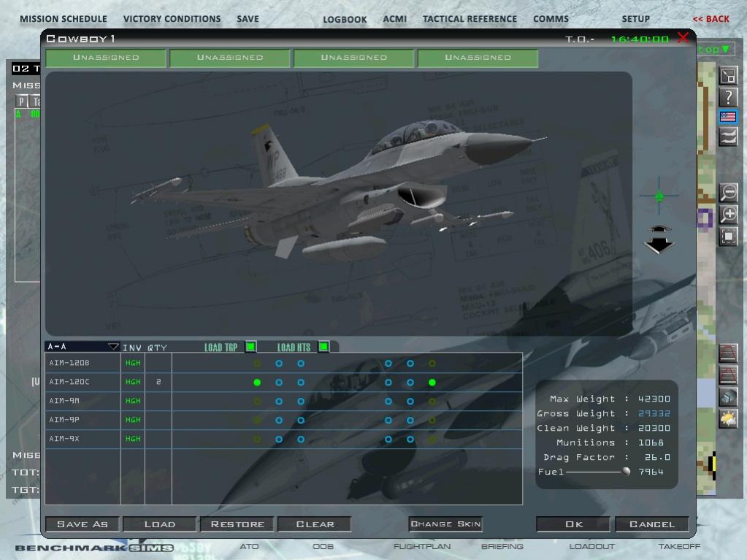Toggle the LOAD TGP green checkbox

pos(250,346)
